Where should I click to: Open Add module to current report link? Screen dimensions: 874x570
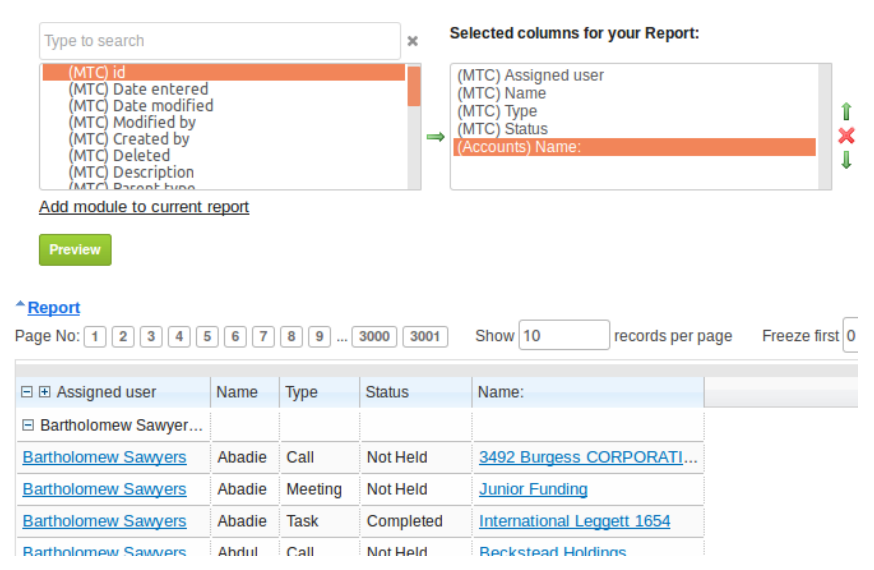click(x=144, y=207)
